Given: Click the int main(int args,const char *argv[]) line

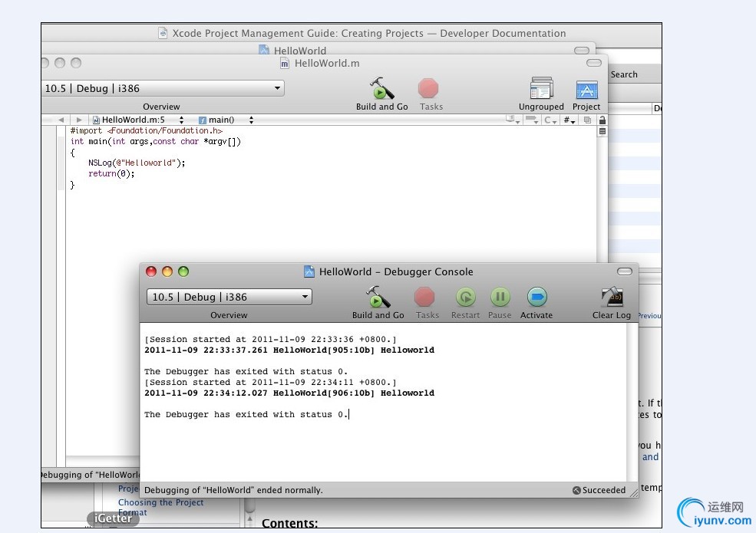Looking at the screenshot, I should tap(155, 141).
